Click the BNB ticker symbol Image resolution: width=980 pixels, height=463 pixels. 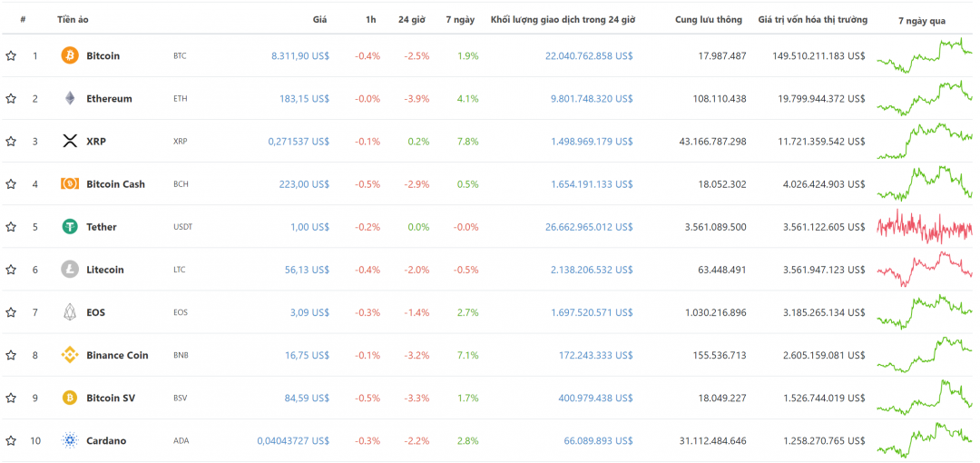pyautogui.click(x=181, y=355)
